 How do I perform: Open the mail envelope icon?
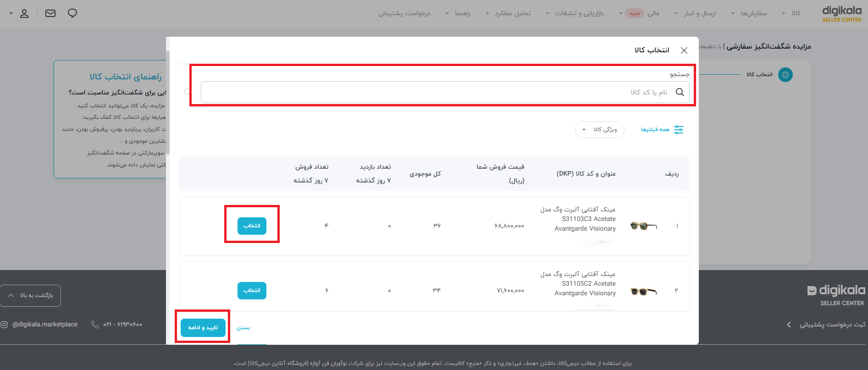coord(50,13)
